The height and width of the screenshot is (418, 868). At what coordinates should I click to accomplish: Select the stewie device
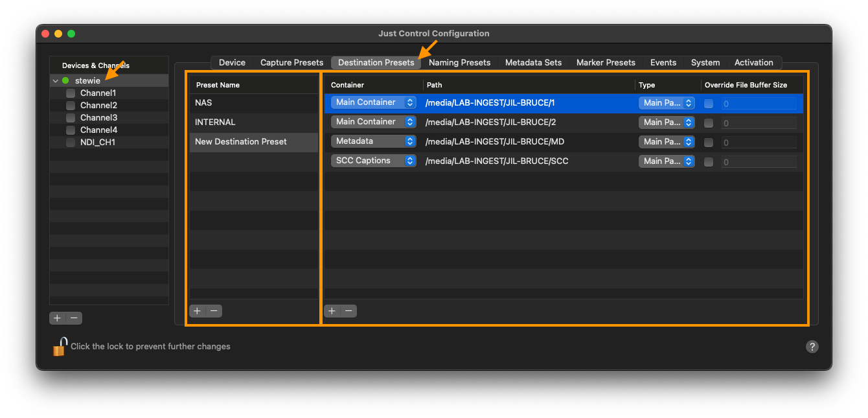tap(87, 81)
